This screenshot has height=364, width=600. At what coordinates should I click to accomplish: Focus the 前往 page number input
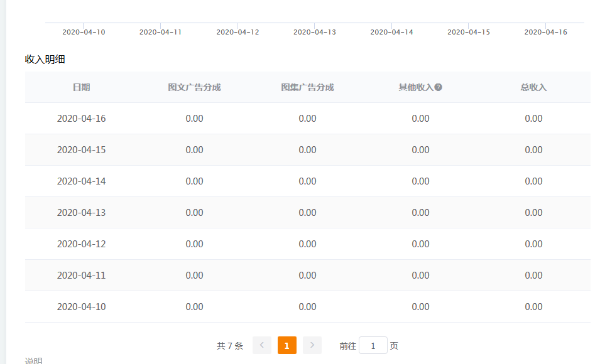click(x=373, y=346)
